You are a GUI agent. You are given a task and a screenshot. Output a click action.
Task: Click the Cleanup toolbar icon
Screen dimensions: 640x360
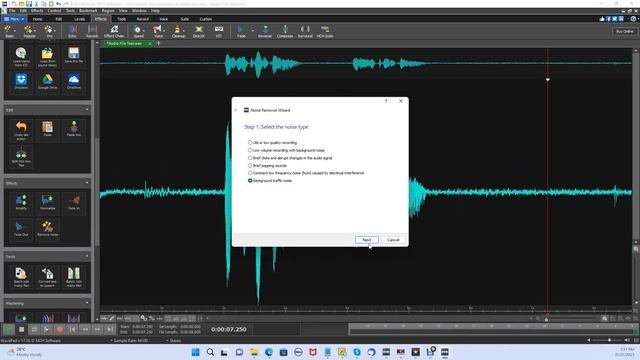coord(178,31)
